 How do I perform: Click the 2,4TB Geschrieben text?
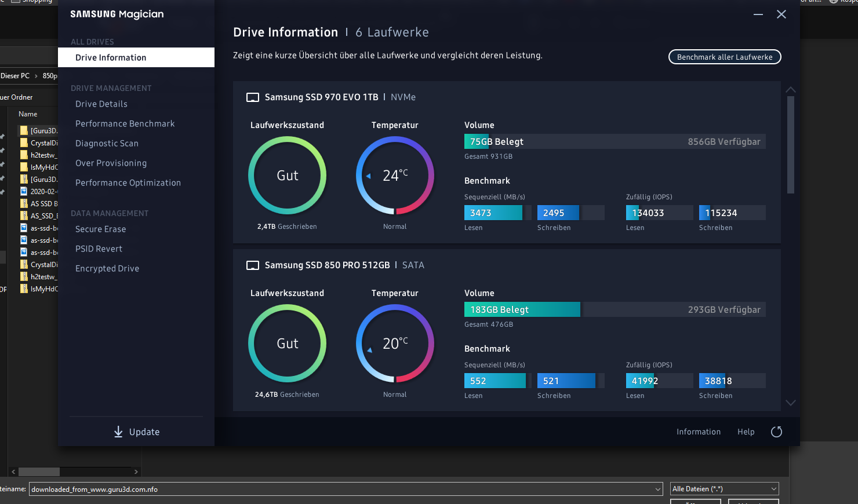point(287,227)
